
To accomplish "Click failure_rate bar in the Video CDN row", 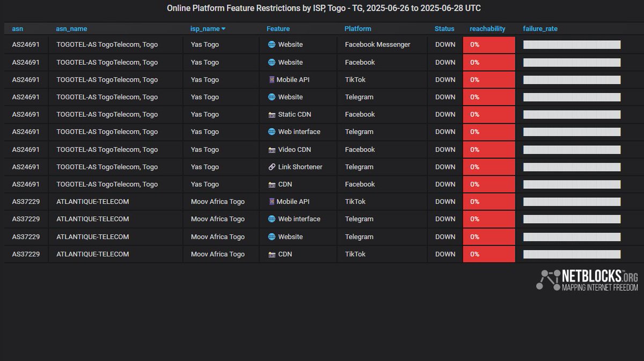I will pyautogui.click(x=572, y=149).
